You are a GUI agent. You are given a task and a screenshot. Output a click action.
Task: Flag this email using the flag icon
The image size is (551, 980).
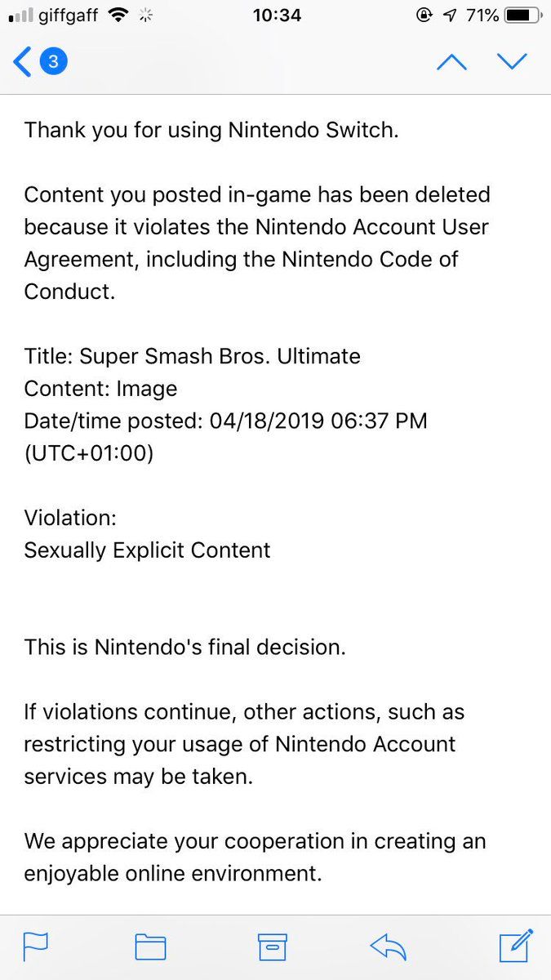35,947
